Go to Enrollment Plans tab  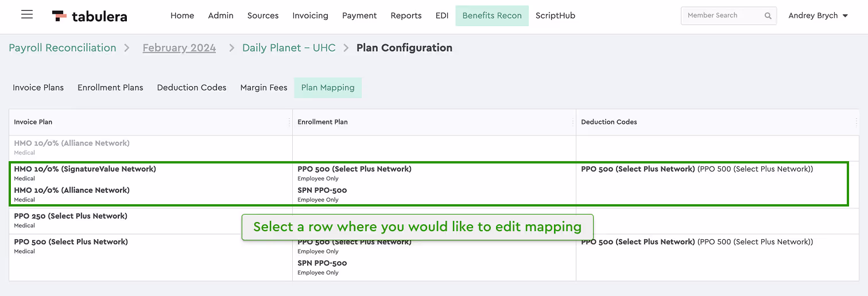pyautogui.click(x=110, y=88)
